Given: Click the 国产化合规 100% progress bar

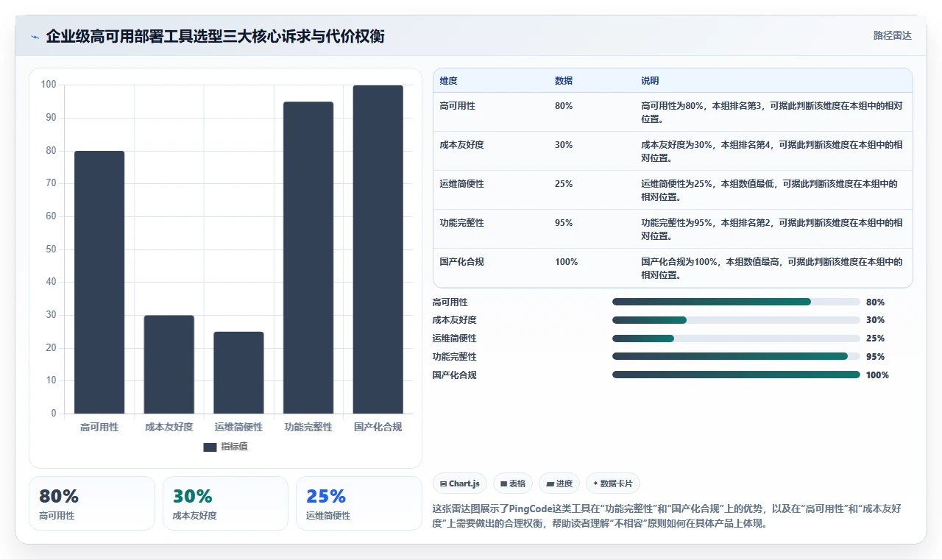Looking at the screenshot, I should (736, 375).
